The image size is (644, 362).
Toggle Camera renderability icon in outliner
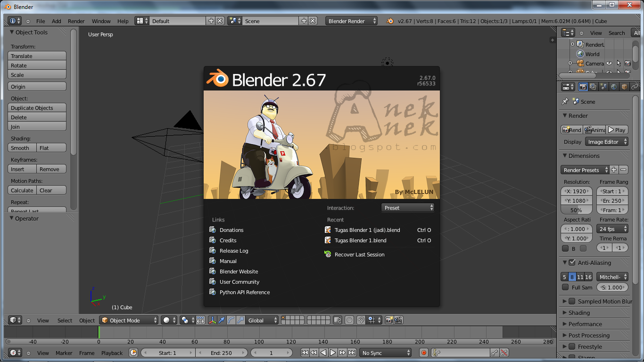click(x=627, y=63)
